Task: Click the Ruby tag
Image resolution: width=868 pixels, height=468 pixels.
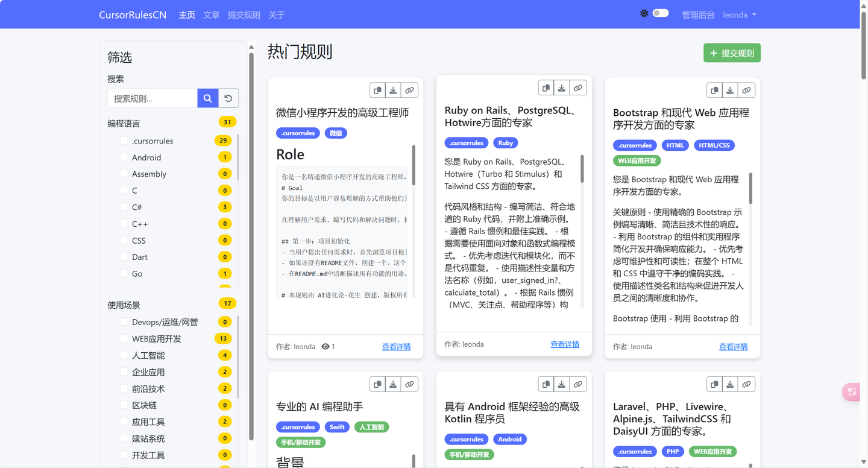Action: pos(506,143)
